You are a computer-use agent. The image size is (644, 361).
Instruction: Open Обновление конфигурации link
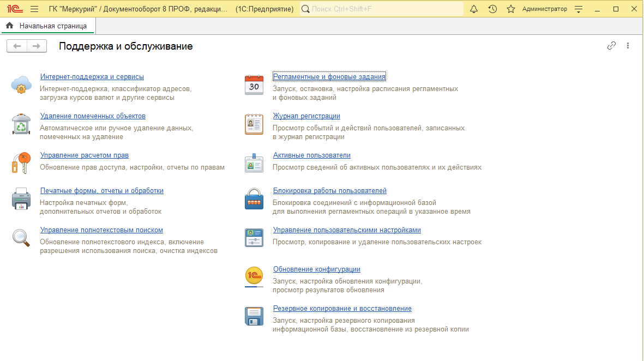click(x=317, y=269)
